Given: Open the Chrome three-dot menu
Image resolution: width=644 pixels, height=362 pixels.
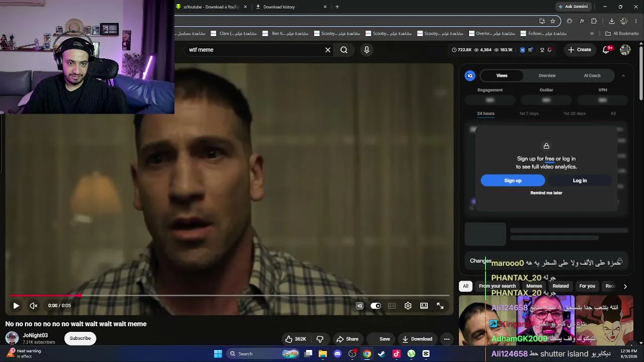Looking at the screenshot, I should point(636,21).
